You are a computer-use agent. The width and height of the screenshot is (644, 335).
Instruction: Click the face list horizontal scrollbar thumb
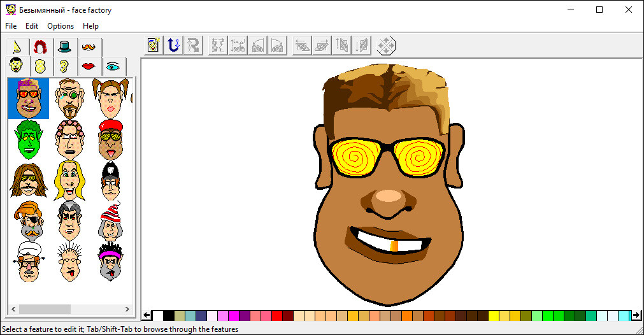(x=45, y=309)
